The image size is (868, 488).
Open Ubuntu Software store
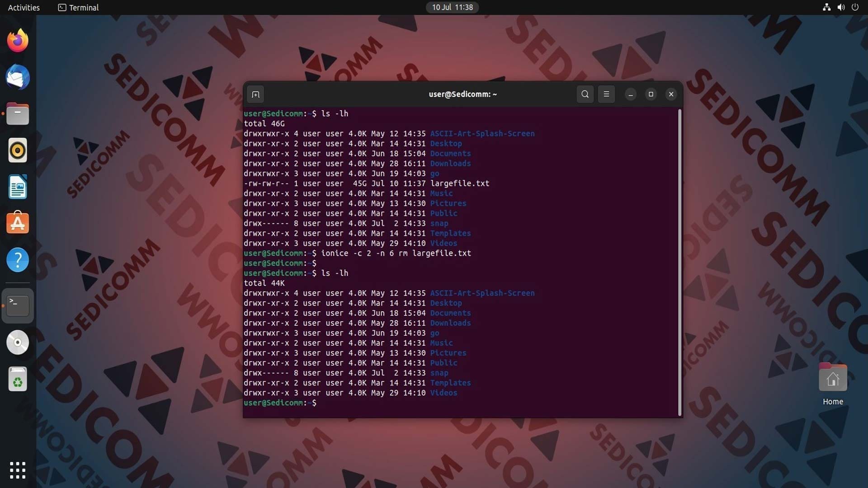click(18, 223)
